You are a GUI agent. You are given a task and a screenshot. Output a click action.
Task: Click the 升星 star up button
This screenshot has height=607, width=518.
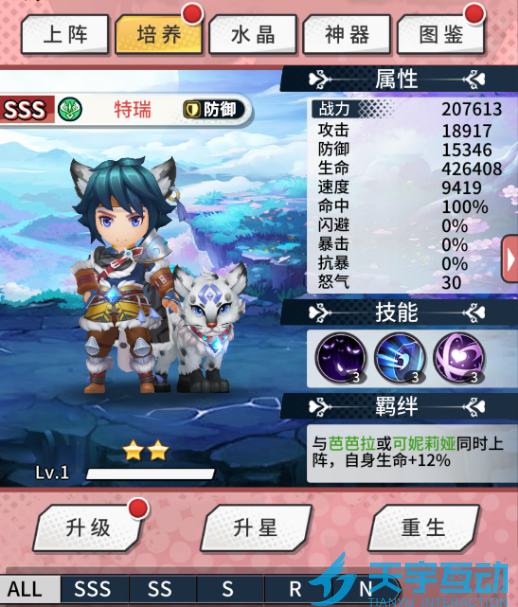coord(256,528)
